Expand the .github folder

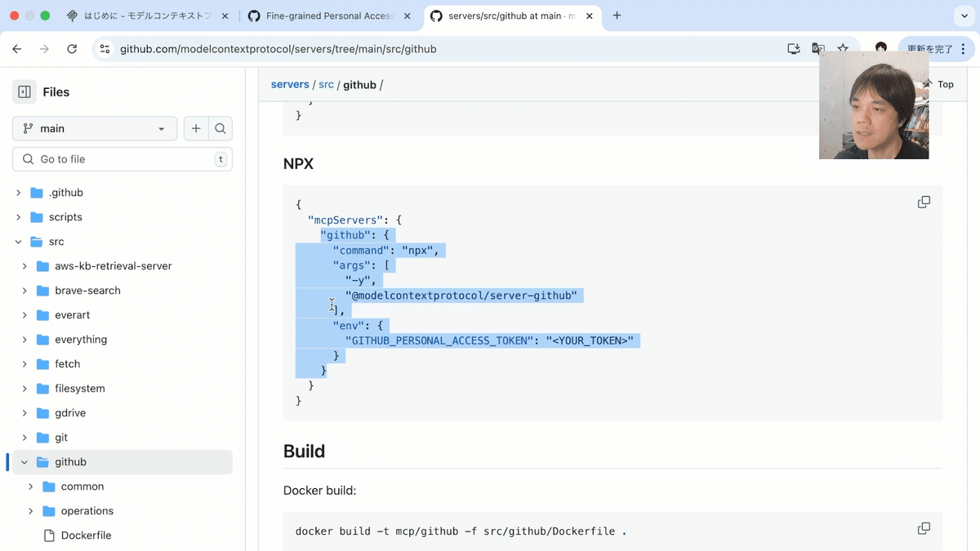pos(18,192)
